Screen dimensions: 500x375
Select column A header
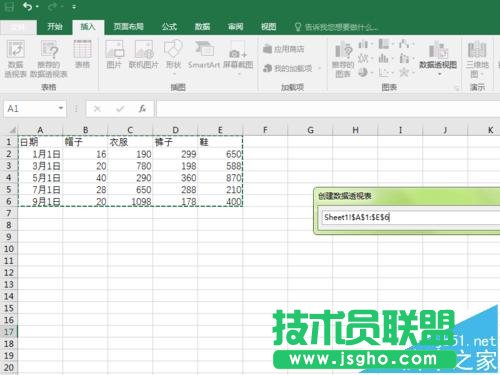(x=40, y=130)
